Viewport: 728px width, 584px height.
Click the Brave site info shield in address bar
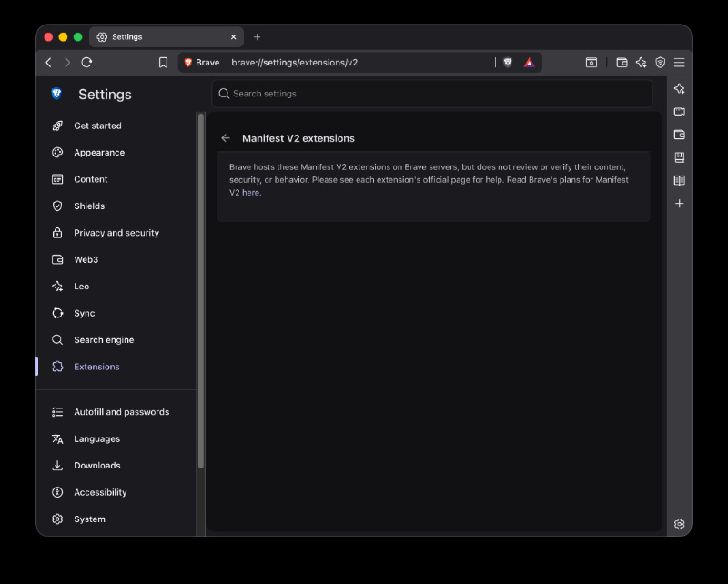point(201,62)
